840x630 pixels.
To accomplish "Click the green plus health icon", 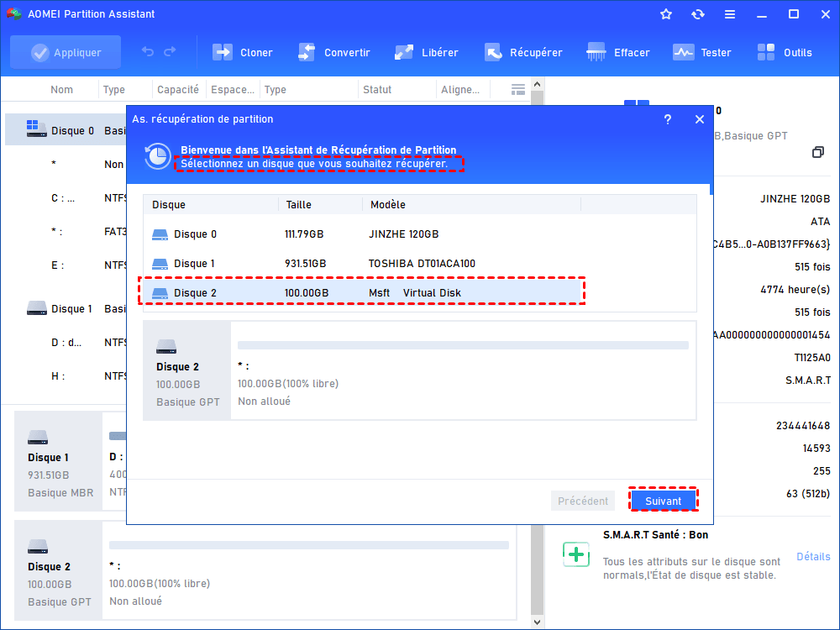I will [x=576, y=554].
